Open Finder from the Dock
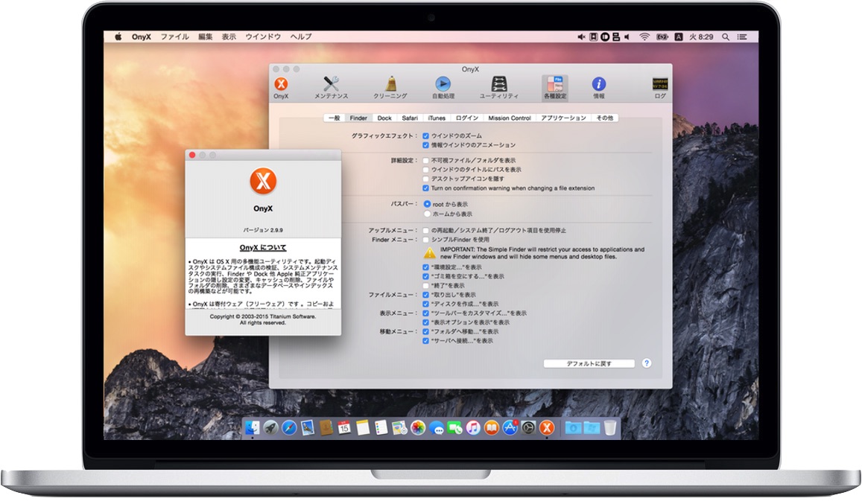This screenshot has height=504, width=862. pos(253,427)
